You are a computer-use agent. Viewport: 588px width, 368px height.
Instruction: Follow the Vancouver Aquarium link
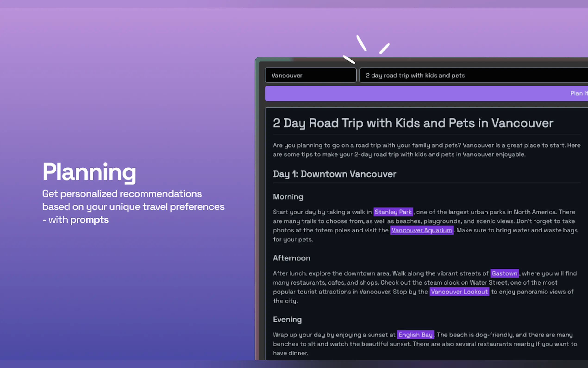[x=422, y=230]
